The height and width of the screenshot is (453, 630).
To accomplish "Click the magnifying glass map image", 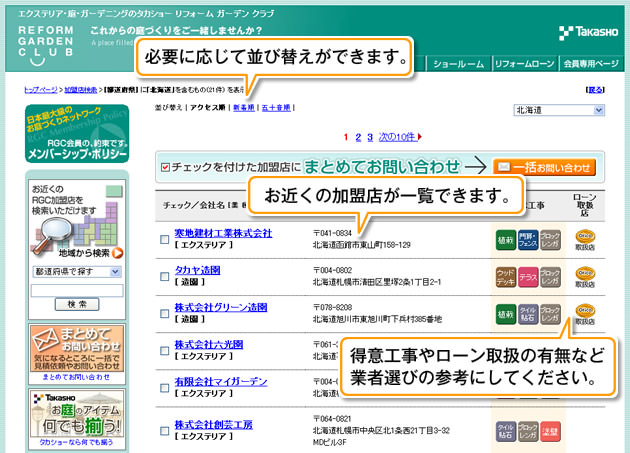I will (x=74, y=229).
